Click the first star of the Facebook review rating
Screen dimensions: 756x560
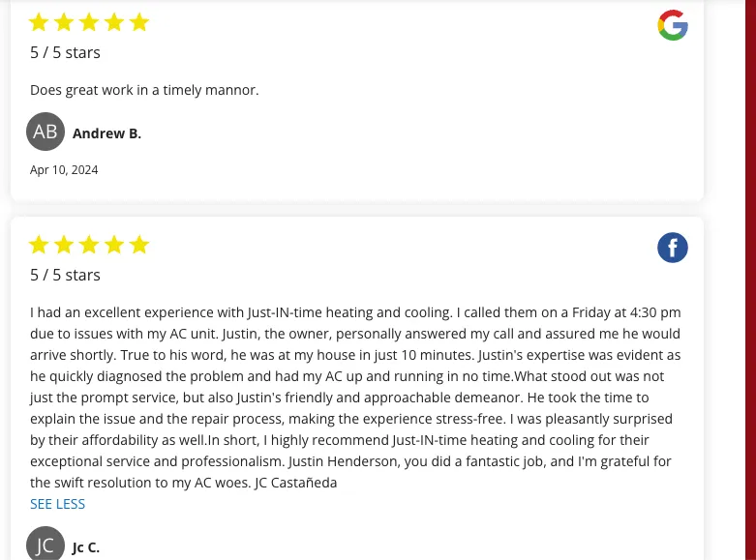click(39, 245)
